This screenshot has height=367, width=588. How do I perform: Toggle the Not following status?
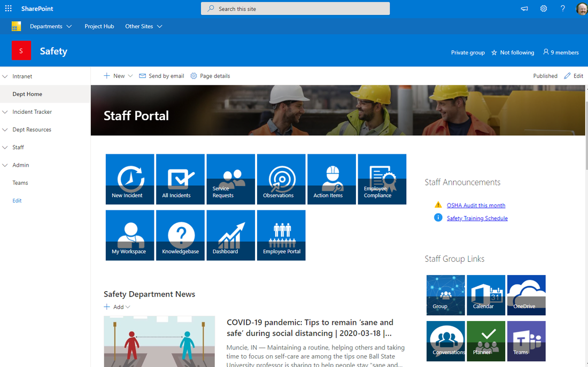coord(513,52)
